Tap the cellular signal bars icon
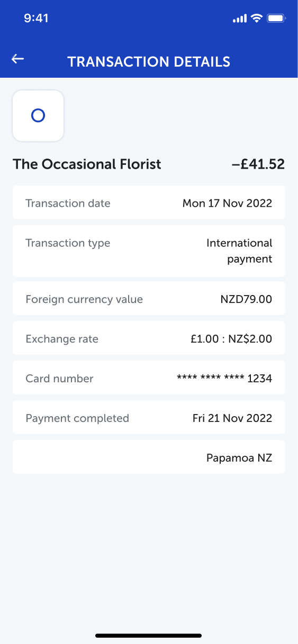Viewport: 298px width, 644px height. (240, 19)
